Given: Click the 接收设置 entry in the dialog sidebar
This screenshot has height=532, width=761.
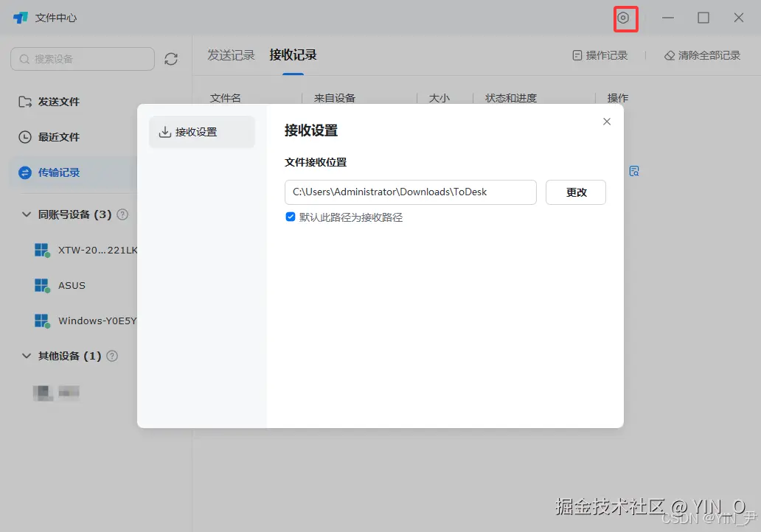Looking at the screenshot, I should pyautogui.click(x=201, y=132).
